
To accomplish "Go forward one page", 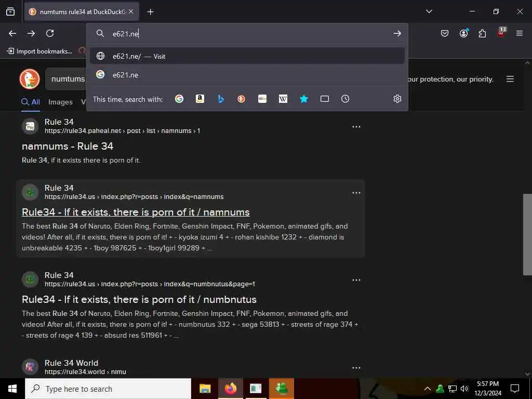I will coord(31,33).
